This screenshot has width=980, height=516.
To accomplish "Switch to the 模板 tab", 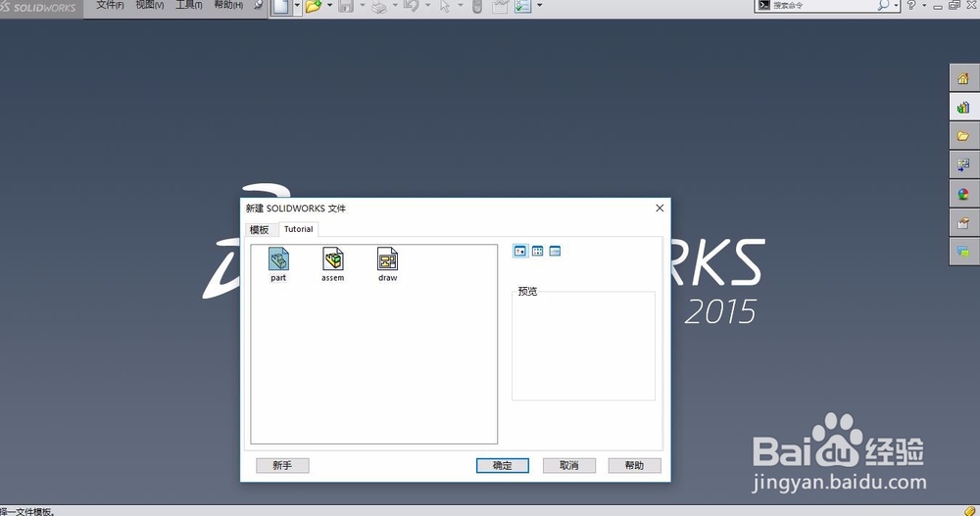I will [260, 230].
